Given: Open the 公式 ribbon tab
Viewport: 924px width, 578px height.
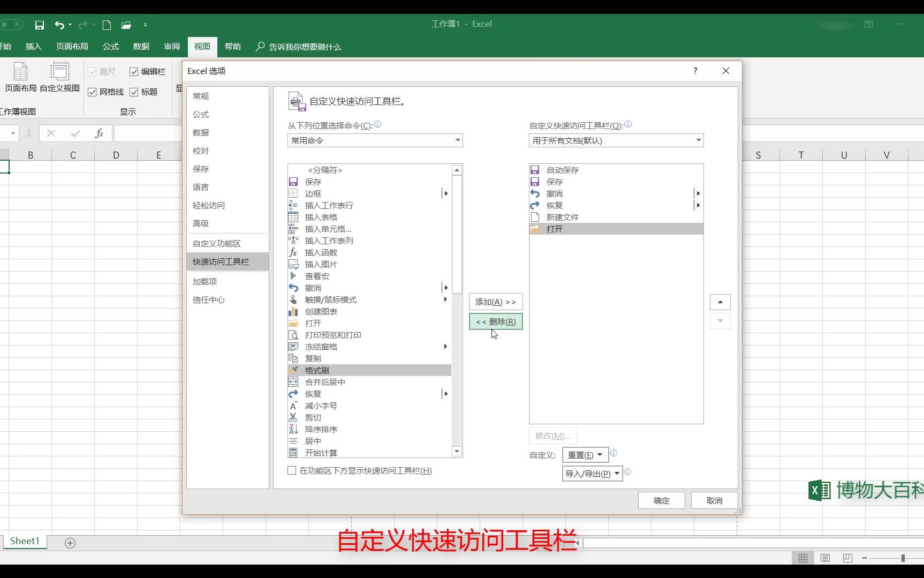Looking at the screenshot, I should click(x=111, y=47).
